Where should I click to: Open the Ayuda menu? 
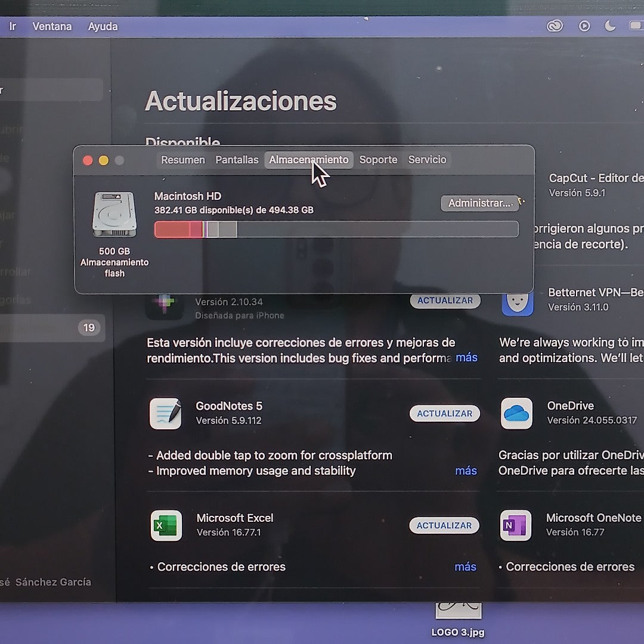pyautogui.click(x=103, y=26)
